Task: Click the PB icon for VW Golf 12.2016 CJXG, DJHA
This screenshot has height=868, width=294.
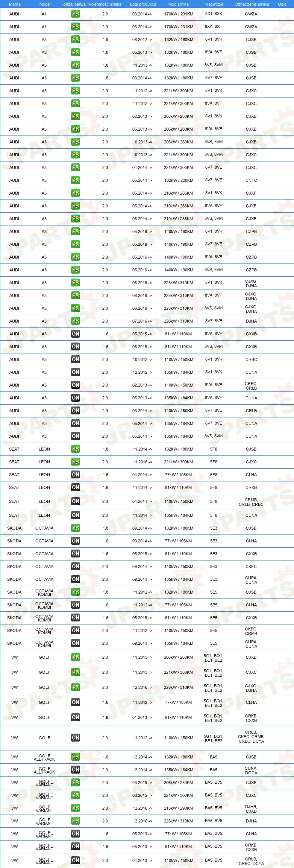Action: click(x=76, y=687)
